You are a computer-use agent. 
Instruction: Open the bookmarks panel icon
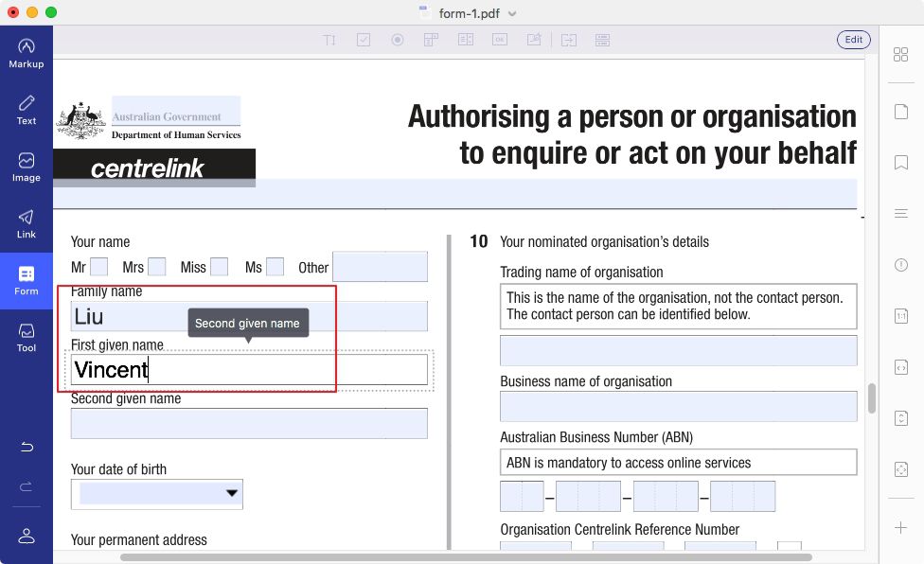click(x=900, y=163)
